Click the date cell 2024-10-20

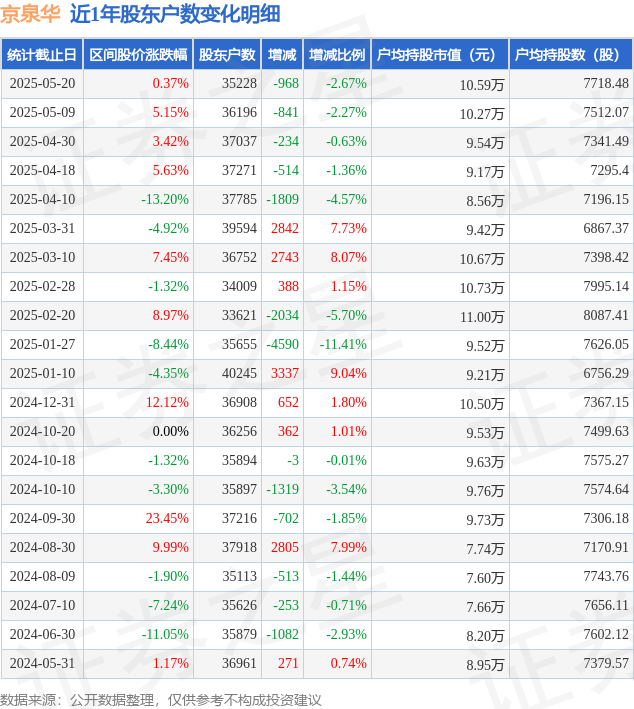(43, 431)
